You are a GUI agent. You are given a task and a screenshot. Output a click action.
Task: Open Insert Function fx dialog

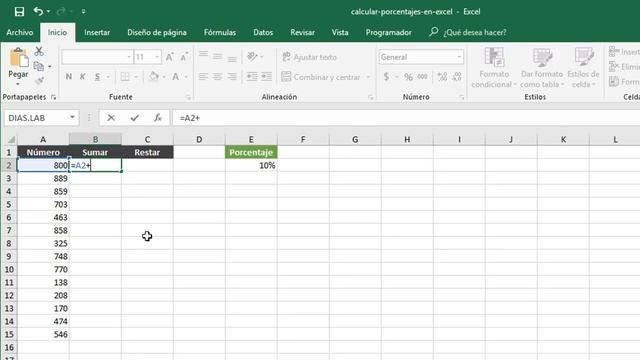pyautogui.click(x=158, y=118)
